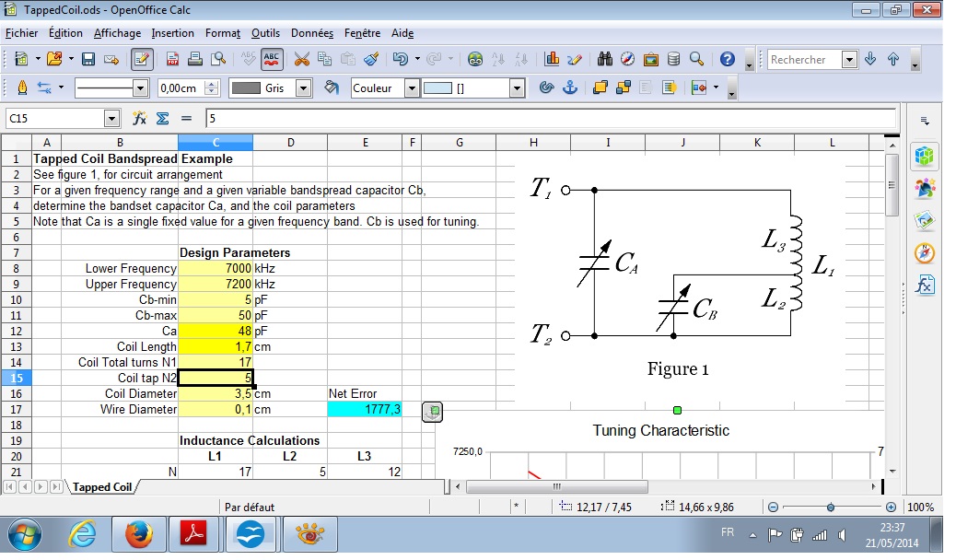
Task: Open the Affichage menu
Action: 117,33
